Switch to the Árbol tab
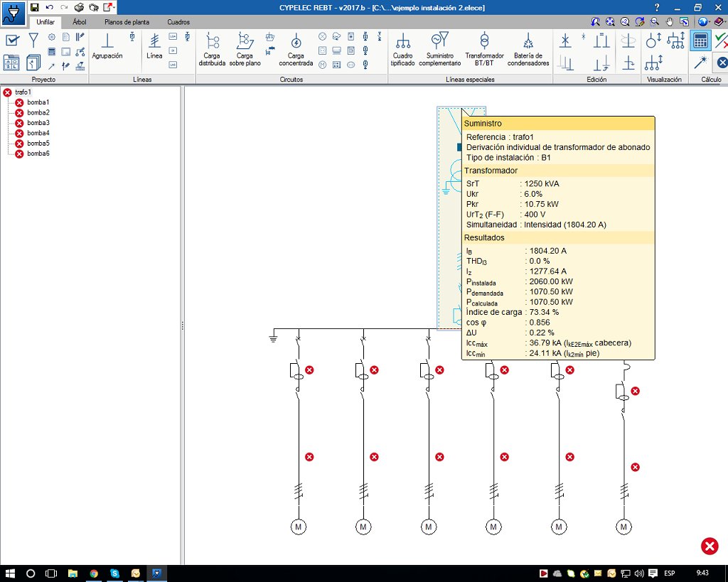Screen dimensions: 728x582 pyautogui.click(x=80, y=22)
